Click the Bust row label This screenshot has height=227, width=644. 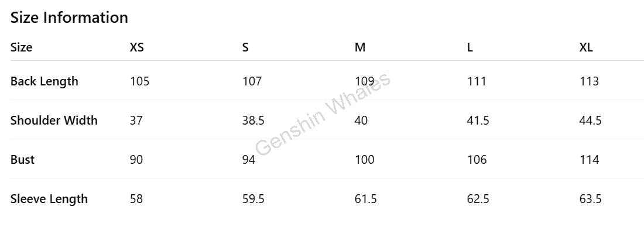pyautogui.click(x=22, y=160)
